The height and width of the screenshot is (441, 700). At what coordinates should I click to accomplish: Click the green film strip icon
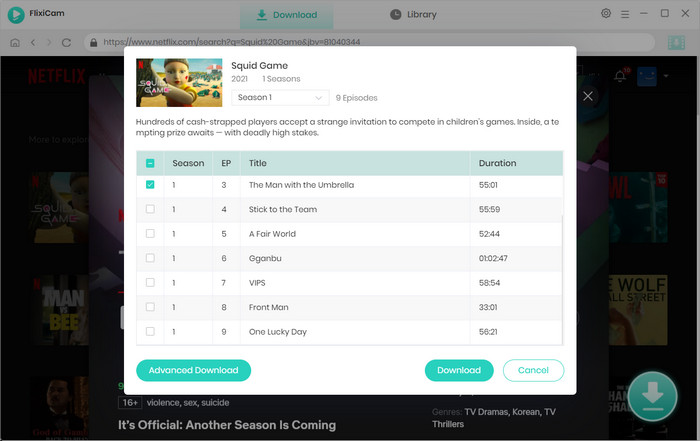click(676, 43)
